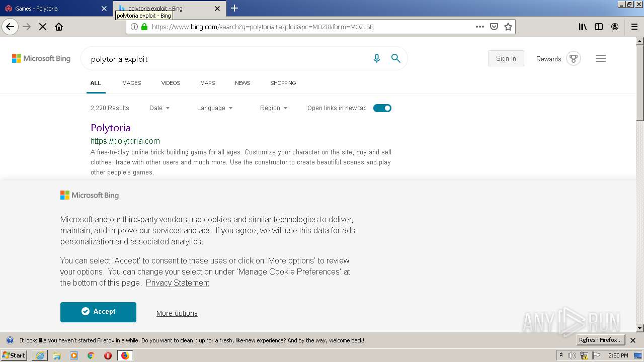
Task: Switch to SHOPPING search results
Action: click(283, 83)
